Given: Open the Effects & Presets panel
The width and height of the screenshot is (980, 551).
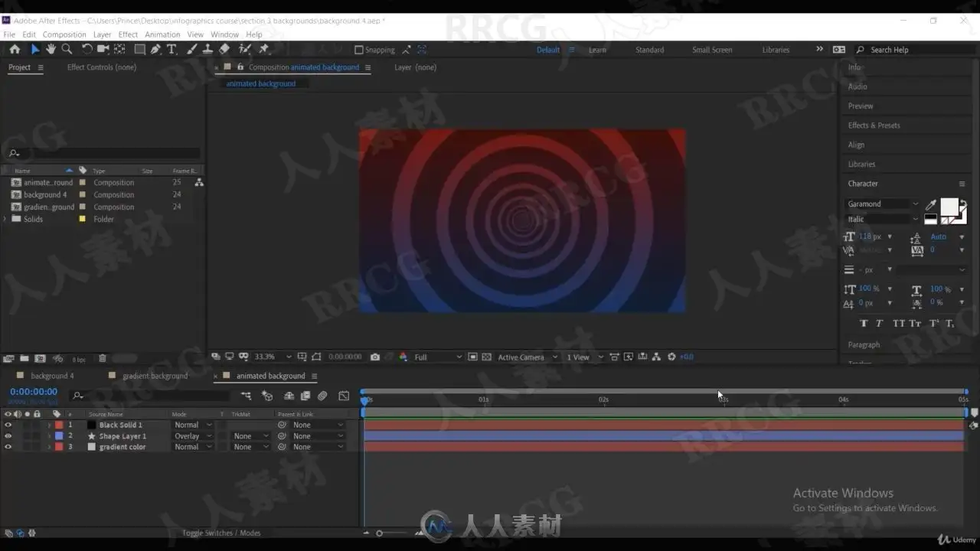Looking at the screenshot, I should [x=874, y=126].
